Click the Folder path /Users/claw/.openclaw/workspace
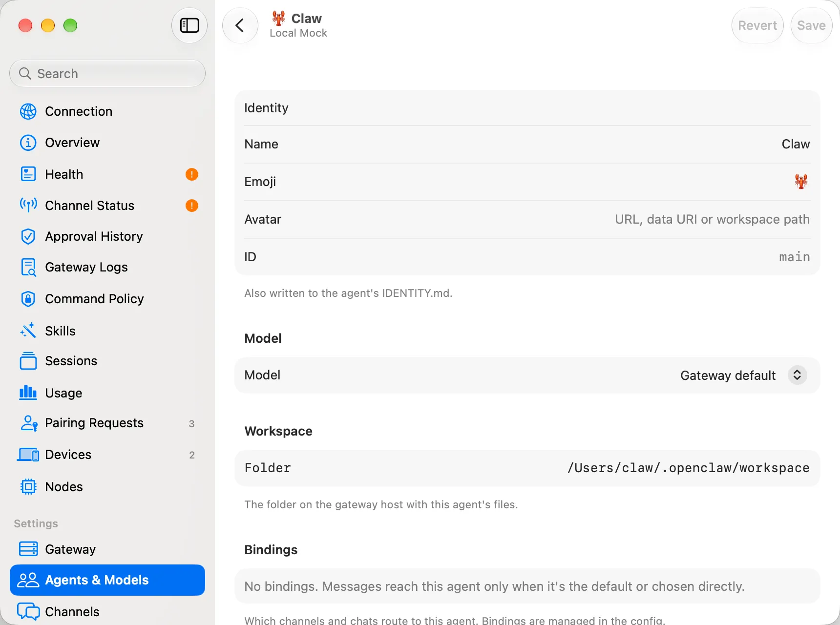Screen dimensions: 840x625 [x=688, y=468]
